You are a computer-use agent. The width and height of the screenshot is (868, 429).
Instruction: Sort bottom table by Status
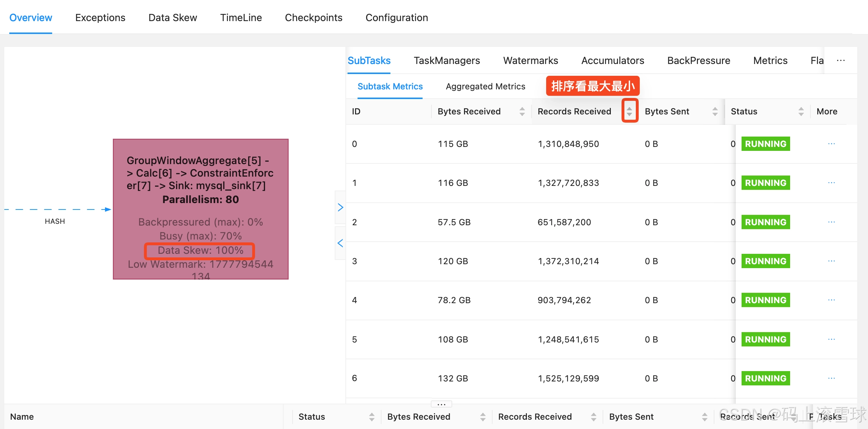click(372, 417)
